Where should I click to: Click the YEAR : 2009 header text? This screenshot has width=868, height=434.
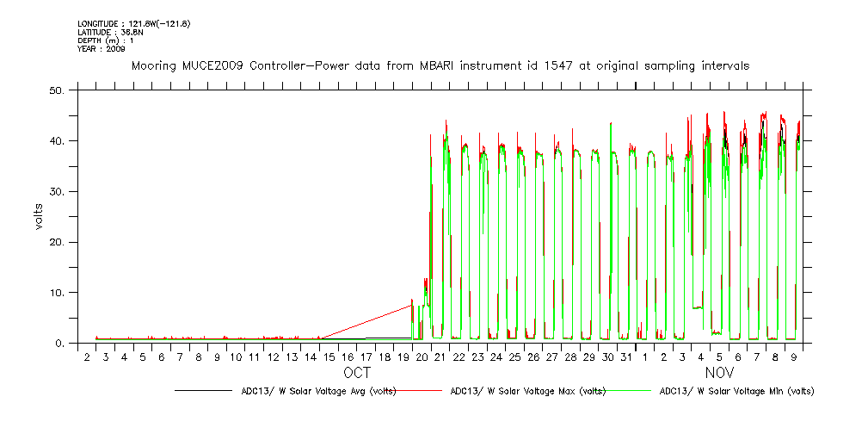coord(102,49)
